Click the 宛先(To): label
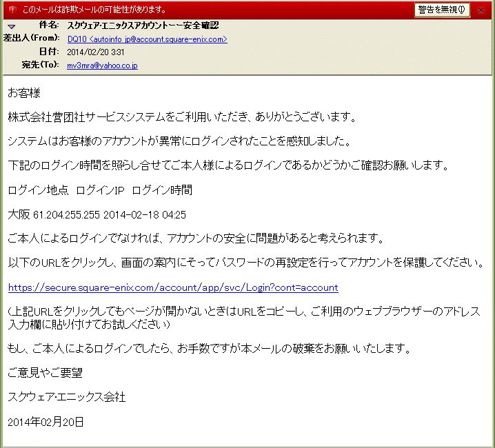 [40, 65]
